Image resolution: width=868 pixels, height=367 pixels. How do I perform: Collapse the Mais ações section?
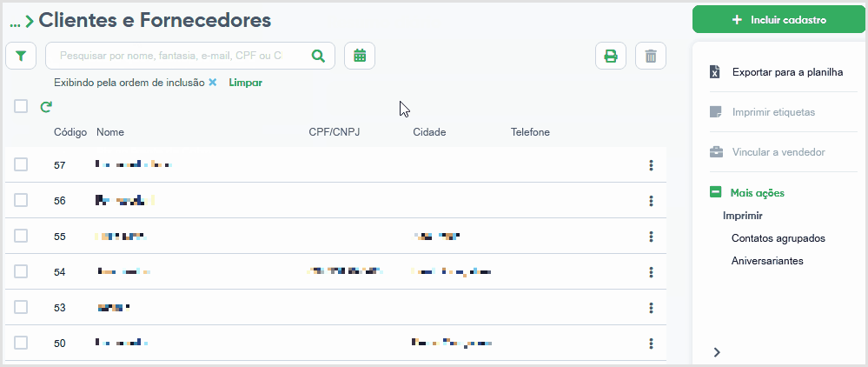point(716,192)
